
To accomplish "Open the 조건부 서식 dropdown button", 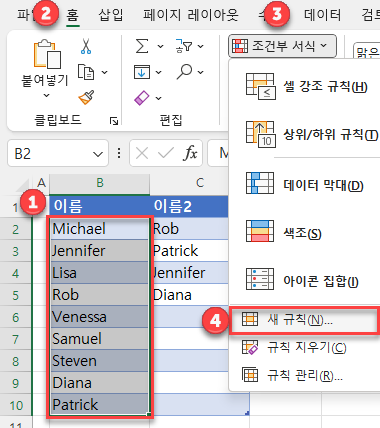I will pyautogui.click(x=282, y=46).
